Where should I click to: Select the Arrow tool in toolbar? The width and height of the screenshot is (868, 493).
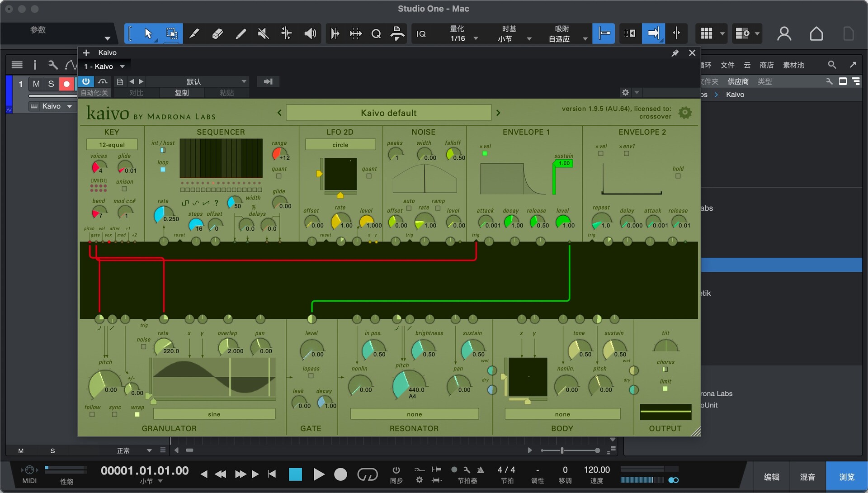[x=148, y=33]
